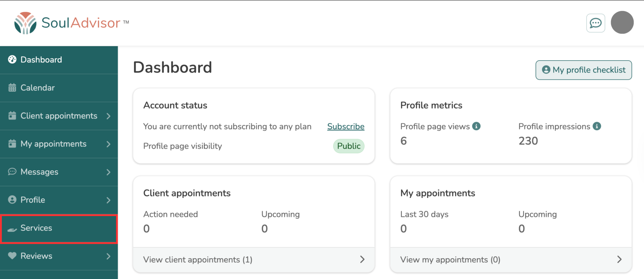Expand the Profile sidebar chevron
The image size is (644, 279).
(x=108, y=200)
